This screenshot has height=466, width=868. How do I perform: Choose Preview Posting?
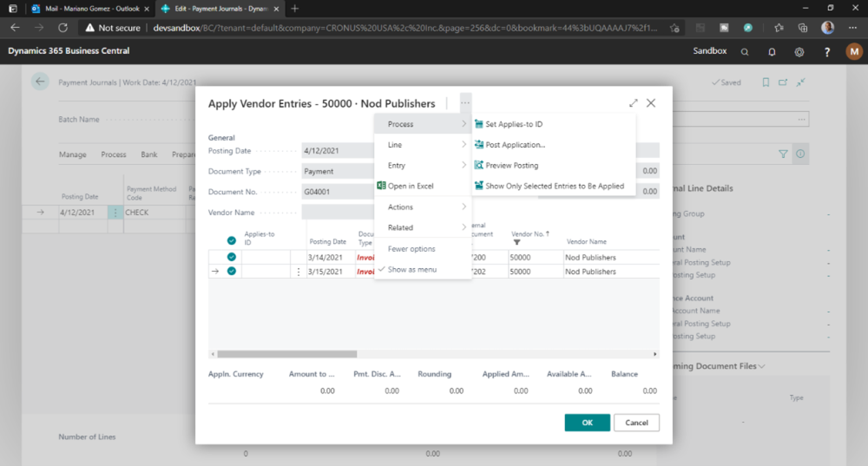tap(511, 165)
